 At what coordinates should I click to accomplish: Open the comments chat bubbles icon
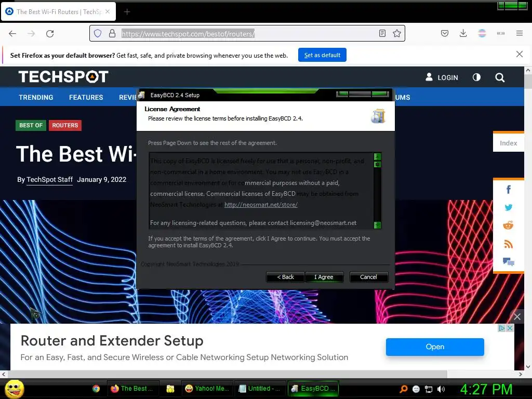coord(508,262)
